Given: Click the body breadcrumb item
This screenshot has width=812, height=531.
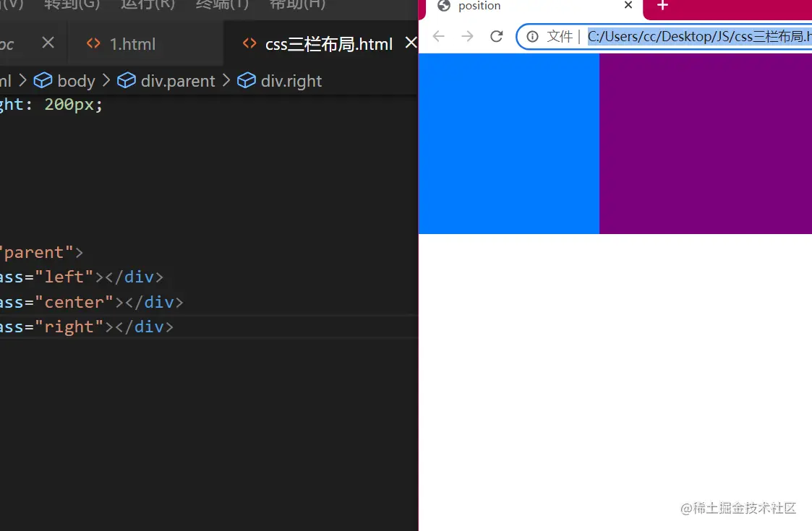Looking at the screenshot, I should (x=76, y=81).
